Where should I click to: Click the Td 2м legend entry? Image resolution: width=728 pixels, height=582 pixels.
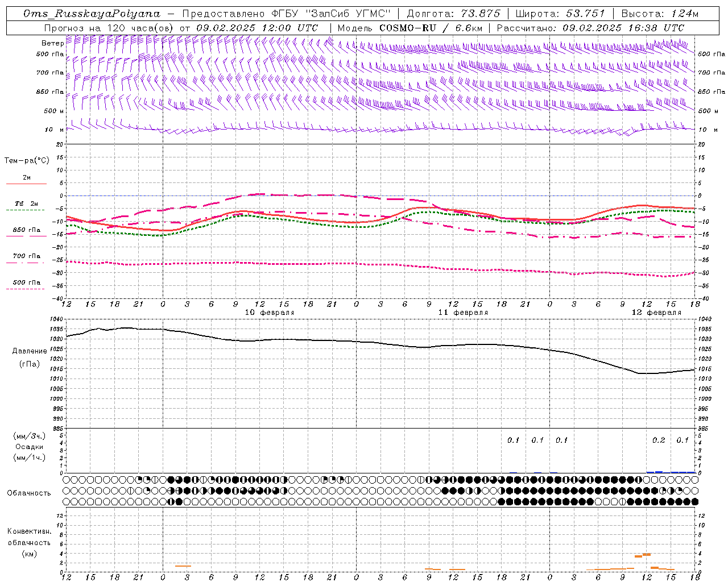coord(27,203)
